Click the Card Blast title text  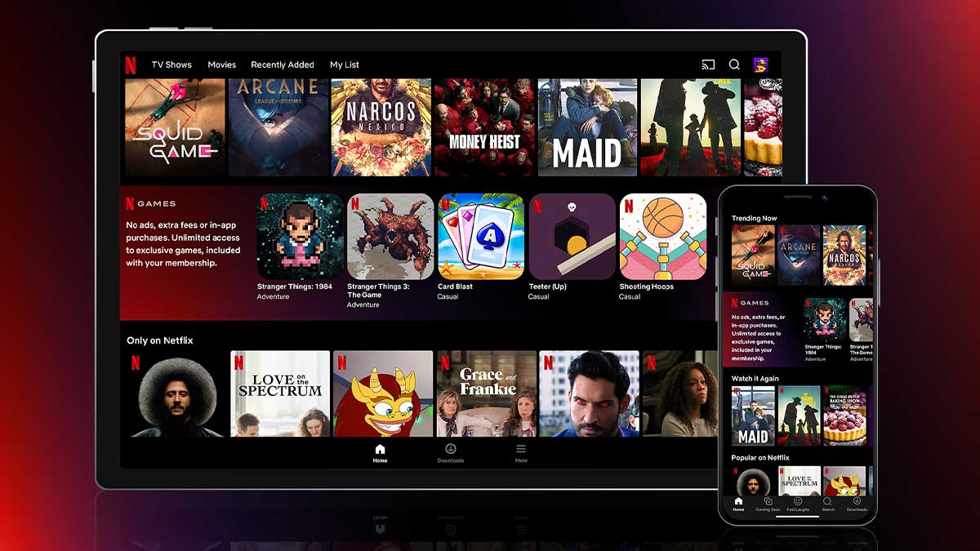click(455, 287)
